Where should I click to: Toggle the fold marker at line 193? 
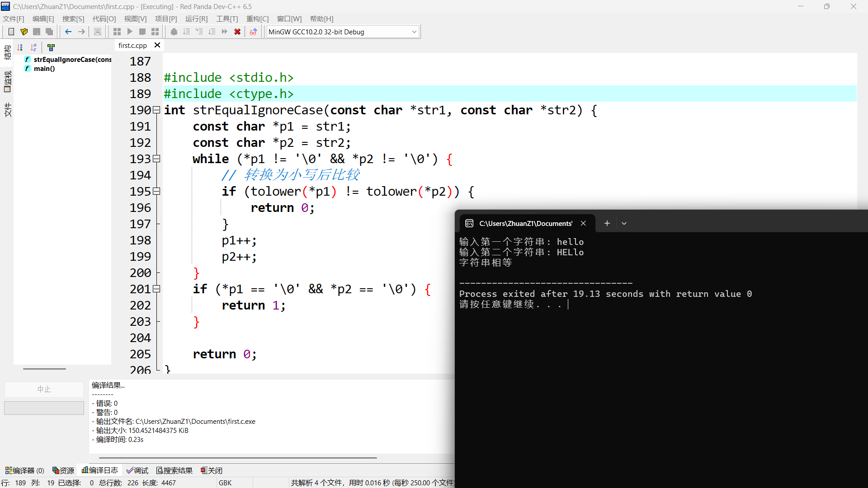[x=156, y=159]
